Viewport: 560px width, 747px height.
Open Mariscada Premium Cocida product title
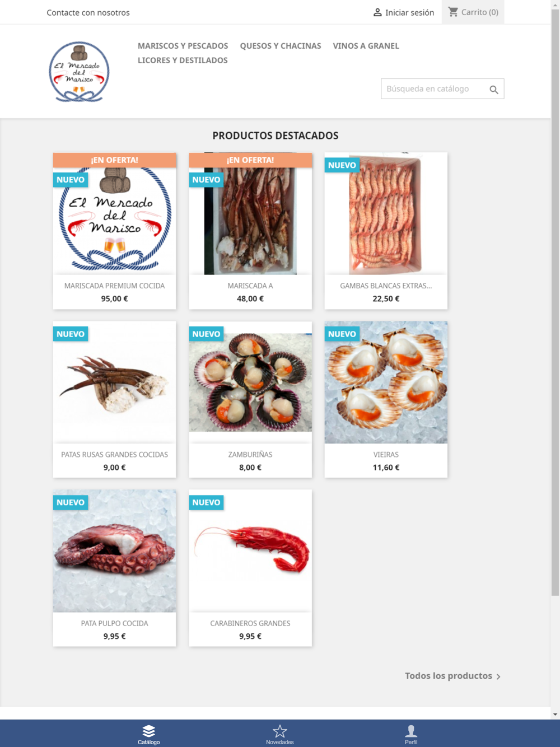coord(114,286)
